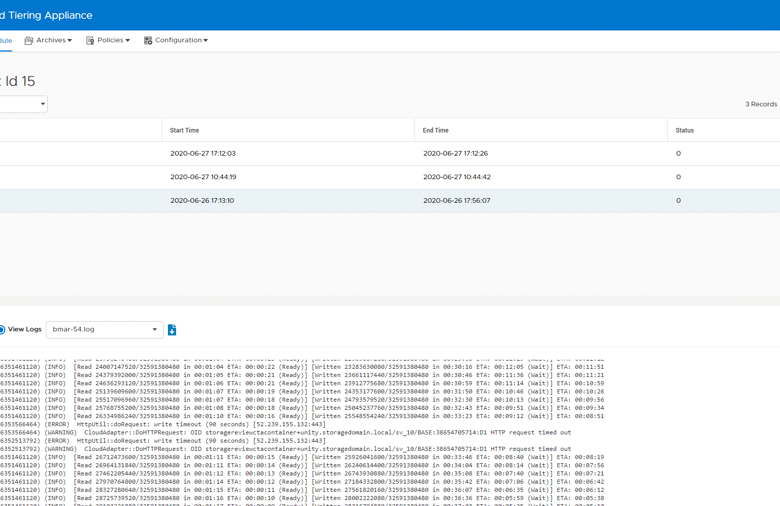
Task: Open the Archives menu
Action: coord(48,40)
